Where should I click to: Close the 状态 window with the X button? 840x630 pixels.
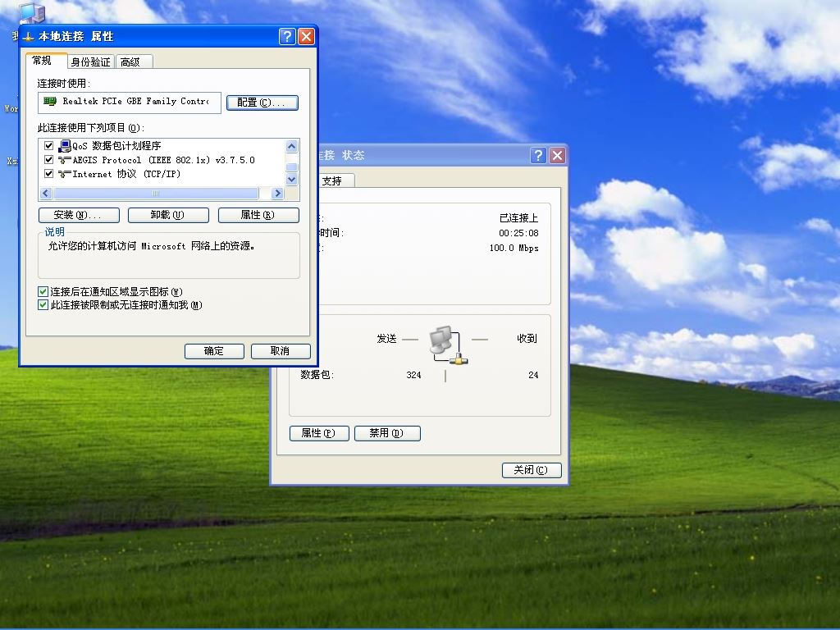point(558,155)
